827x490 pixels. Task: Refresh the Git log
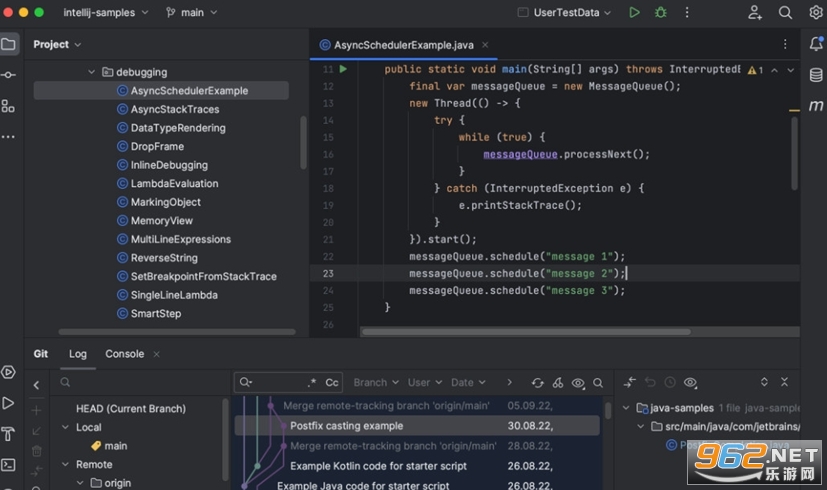tap(537, 383)
